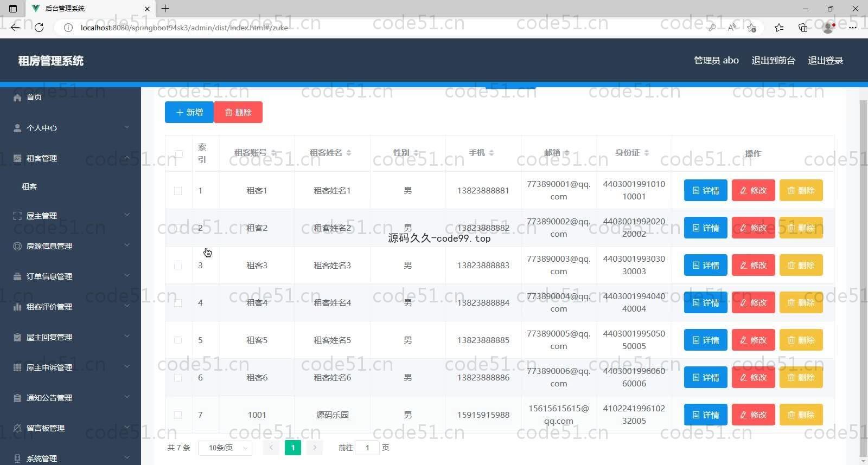The image size is (868, 465).
Task: Sort by 邮箱 column arrows
Action: click(x=567, y=153)
